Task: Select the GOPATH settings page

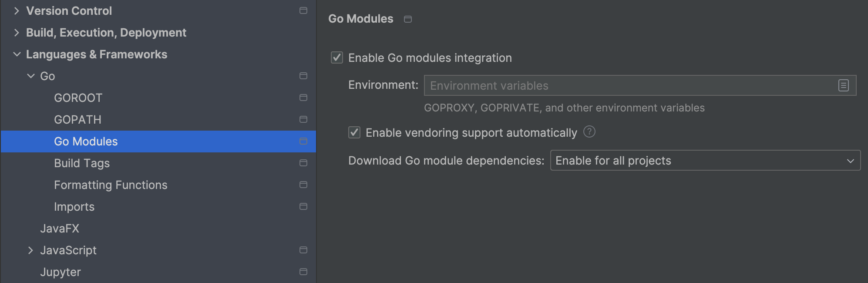Action: pyautogui.click(x=77, y=119)
